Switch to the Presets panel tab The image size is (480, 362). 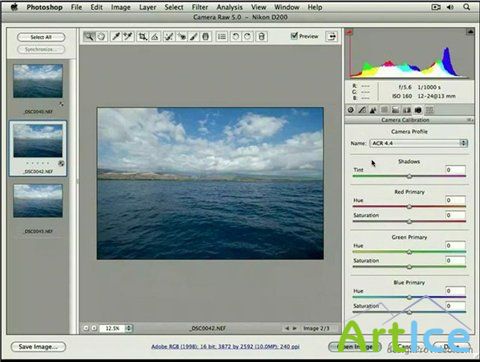coord(429,110)
